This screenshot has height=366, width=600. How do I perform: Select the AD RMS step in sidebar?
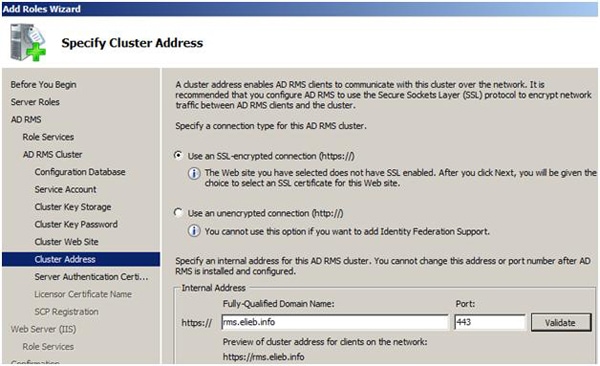[x=26, y=119]
